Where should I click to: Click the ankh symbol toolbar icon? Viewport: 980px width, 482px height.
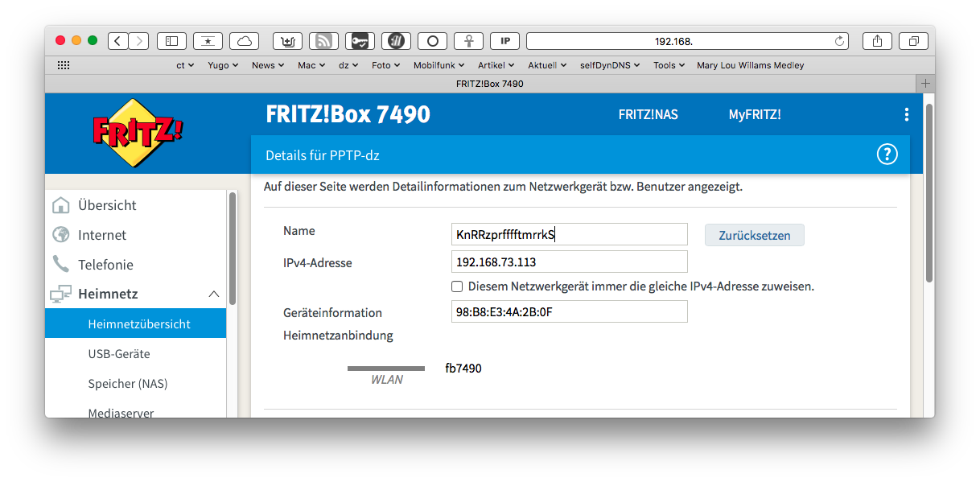[468, 40]
